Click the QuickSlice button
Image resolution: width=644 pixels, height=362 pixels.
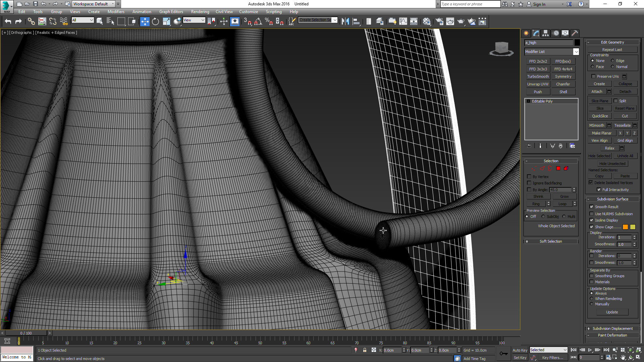pyautogui.click(x=600, y=116)
